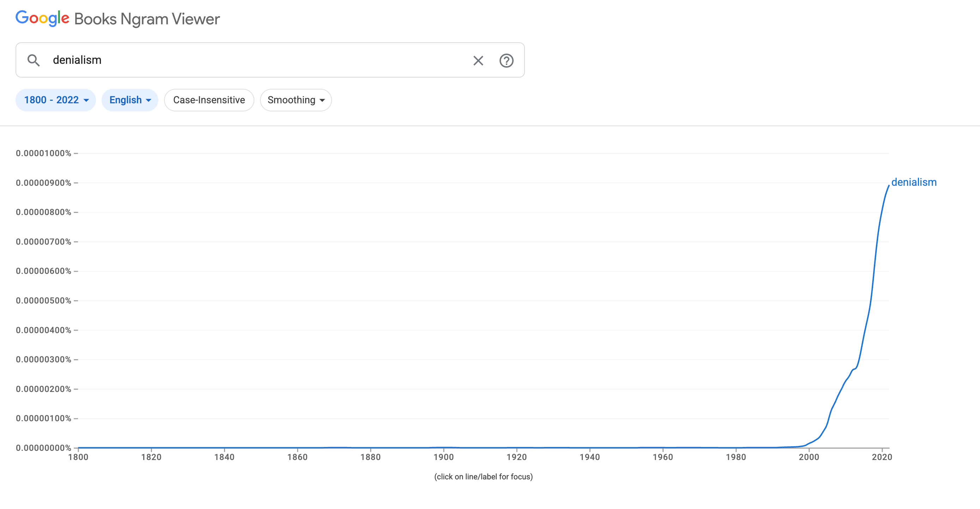Toggle the Case-Insensitive option
The width and height of the screenshot is (980, 509).
tap(209, 100)
